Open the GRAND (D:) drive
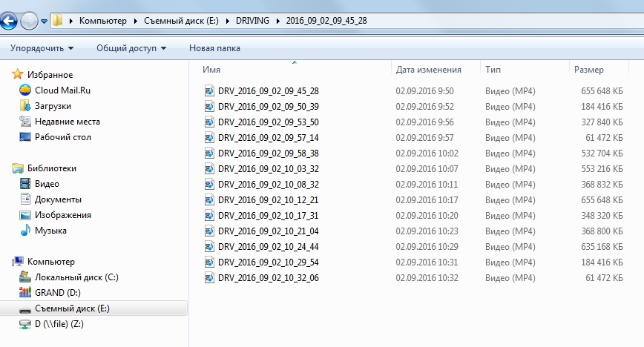 click(x=57, y=293)
